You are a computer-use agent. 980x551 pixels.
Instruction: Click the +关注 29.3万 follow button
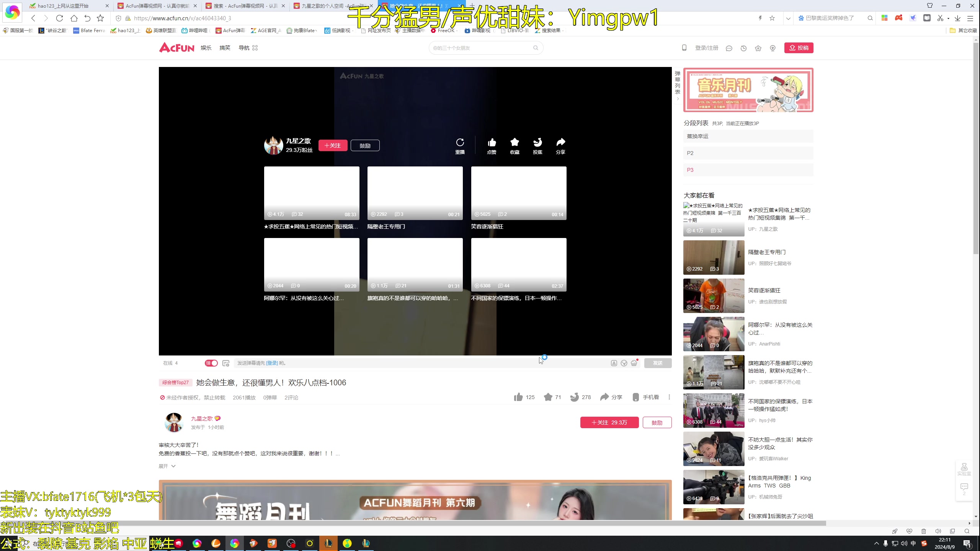pos(609,422)
